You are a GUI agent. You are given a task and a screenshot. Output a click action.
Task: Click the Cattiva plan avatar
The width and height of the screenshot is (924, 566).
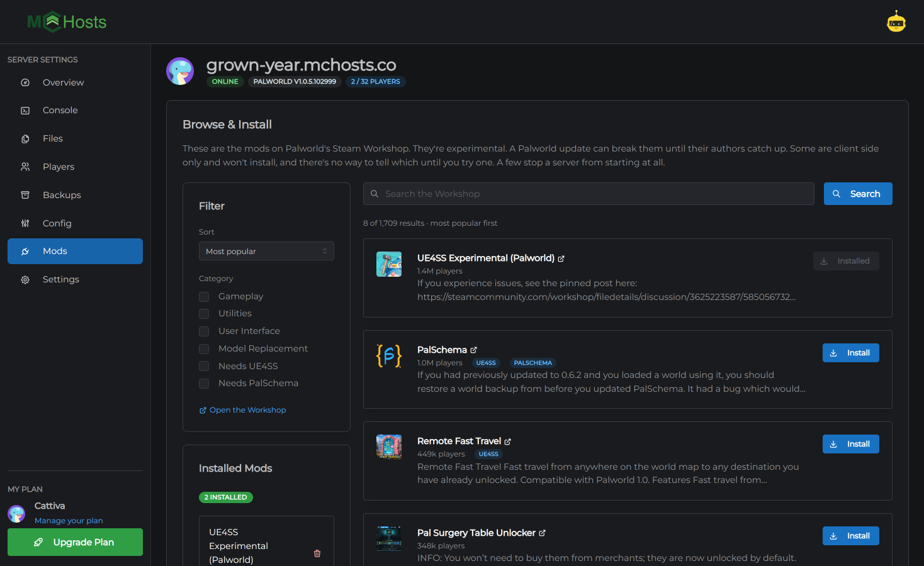click(x=16, y=514)
